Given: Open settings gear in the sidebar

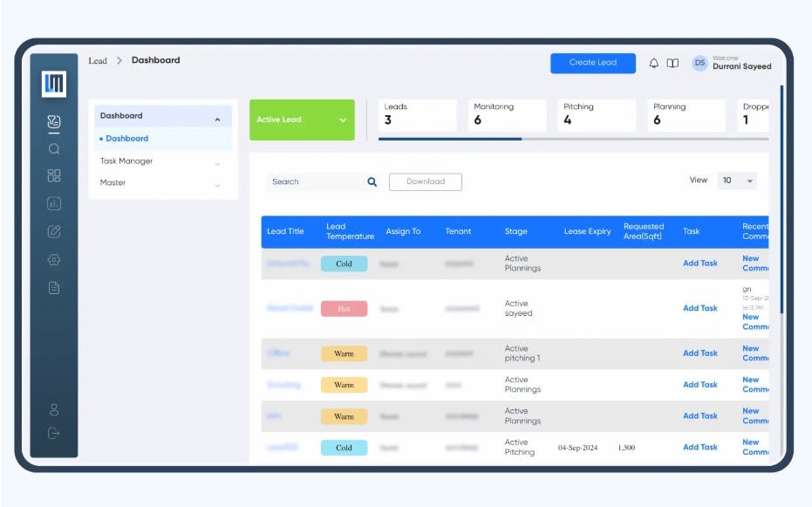Looking at the screenshot, I should click(54, 258).
